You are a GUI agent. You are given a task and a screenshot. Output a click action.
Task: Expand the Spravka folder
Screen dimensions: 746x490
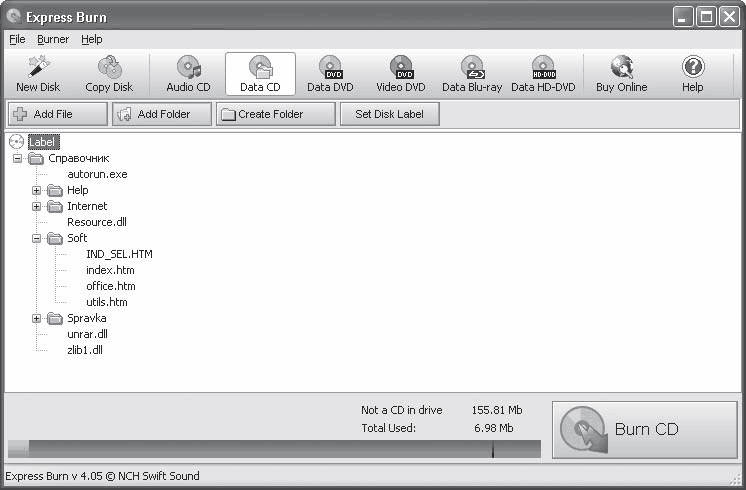click(37, 318)
